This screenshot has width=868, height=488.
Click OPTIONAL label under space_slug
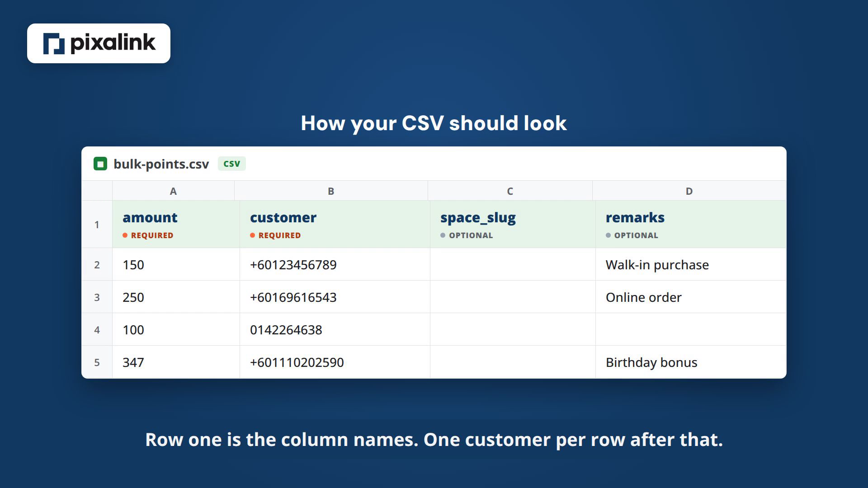(x=471, y=235)
